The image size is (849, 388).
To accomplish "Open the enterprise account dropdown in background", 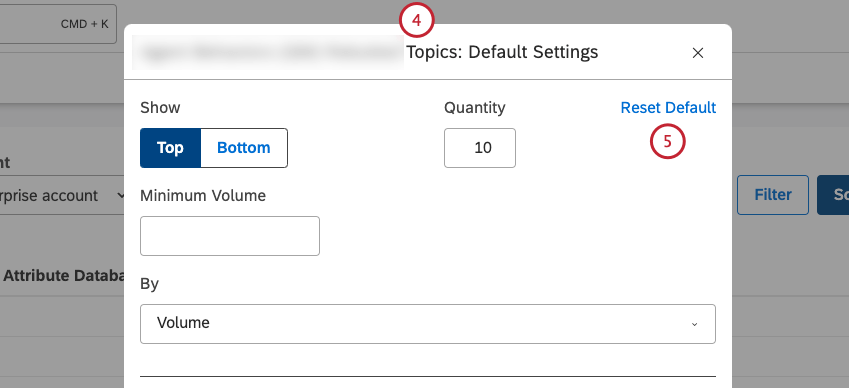I will click(x=62, y=195).
